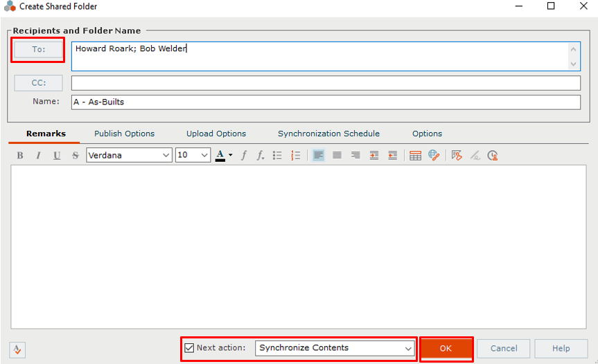Image resolution: width=598 pixels, height=364 pixels.
Task: Center align the text
Action: (x=337, y=155)
